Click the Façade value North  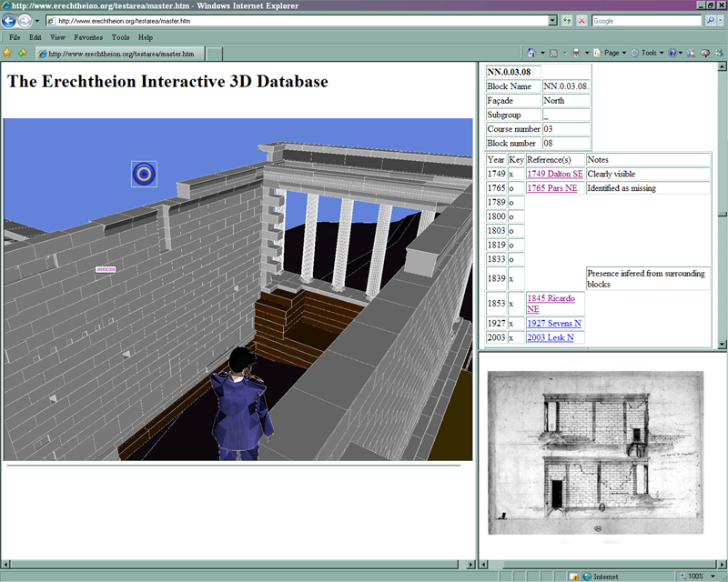pyautogui.click(x=566, y=101)
